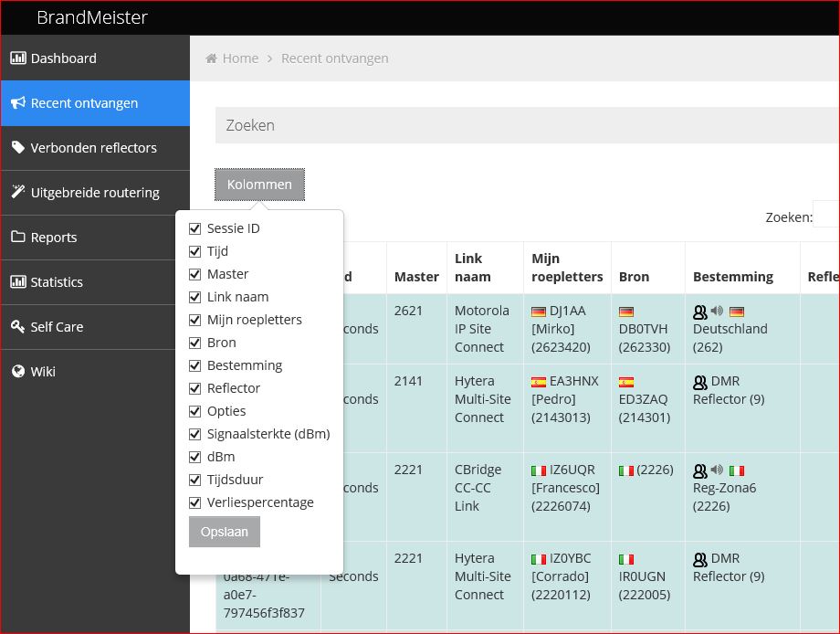Uncheck the Sessie ID column checkbox
Viewport: 840px width, 634px height.
195,228
